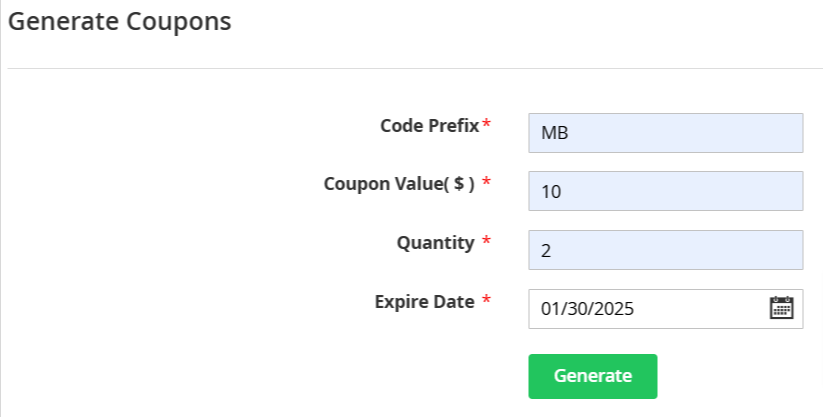Place cursor after the quantity 2
823x417 pixels.
click(x=552, y=251)
